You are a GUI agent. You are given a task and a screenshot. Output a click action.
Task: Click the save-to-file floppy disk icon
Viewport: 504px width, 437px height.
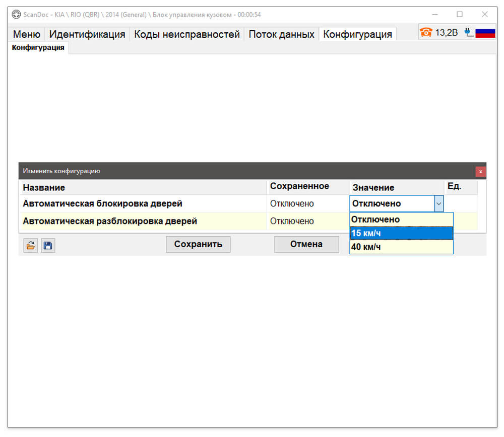coord(48,246)
